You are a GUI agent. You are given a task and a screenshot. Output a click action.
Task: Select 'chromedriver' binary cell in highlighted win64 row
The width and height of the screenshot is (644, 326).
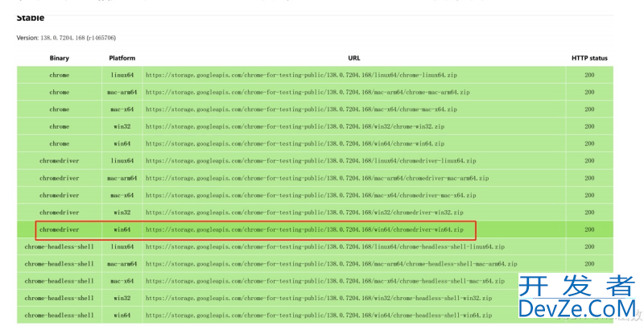tap(59, 230)
